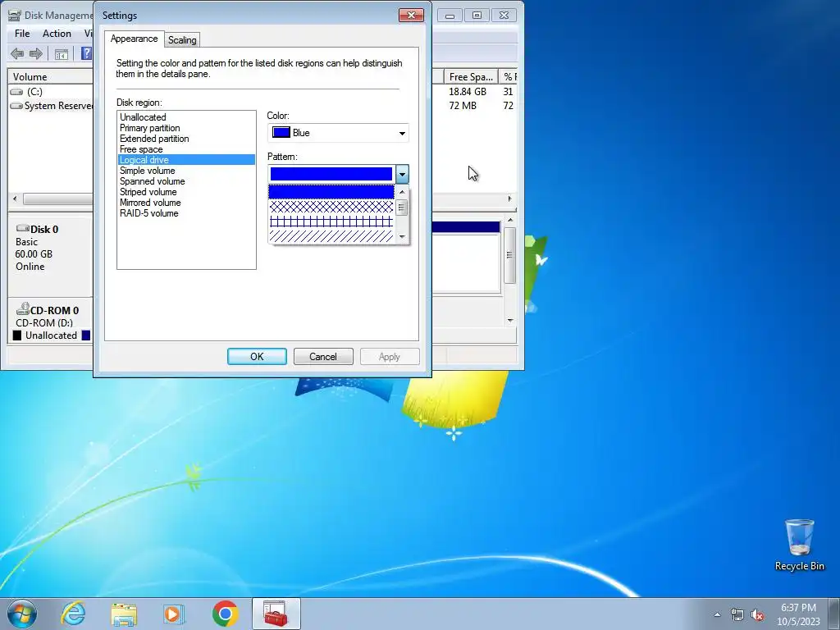Switch to the Scaling tab
This screenshot has height=630, width=840.
(182, 39)
